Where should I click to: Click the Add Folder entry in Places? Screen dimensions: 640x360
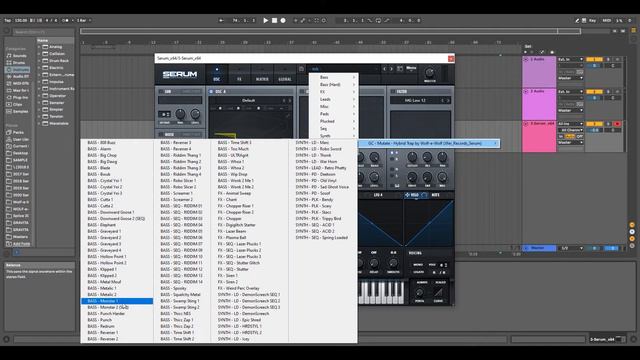pyautogui.click(x=21, y=244)
